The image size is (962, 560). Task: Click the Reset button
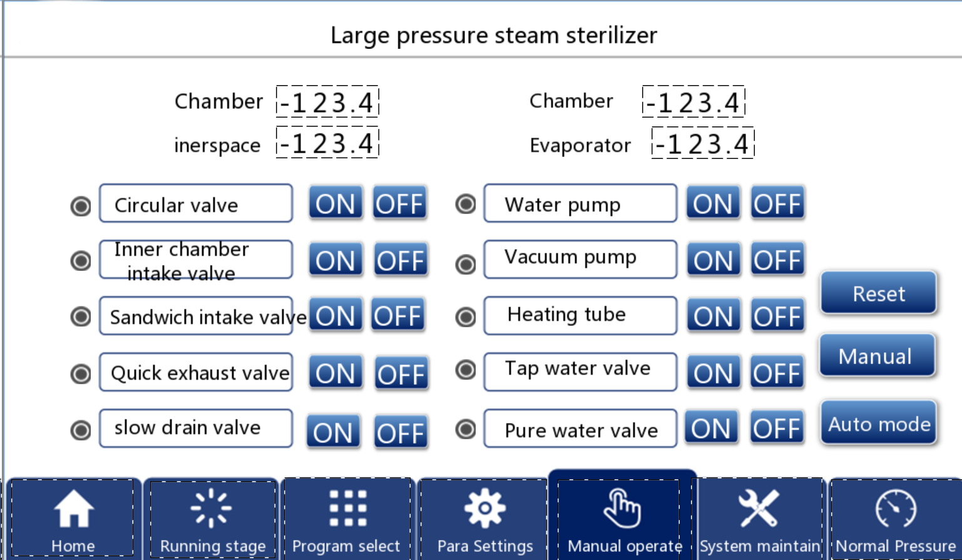pos(879,293)
